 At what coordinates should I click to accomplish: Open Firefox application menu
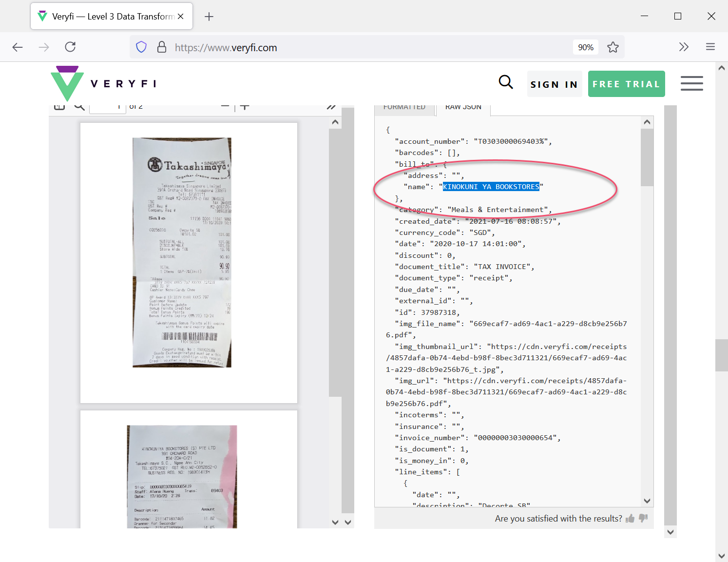pos(710,47)
